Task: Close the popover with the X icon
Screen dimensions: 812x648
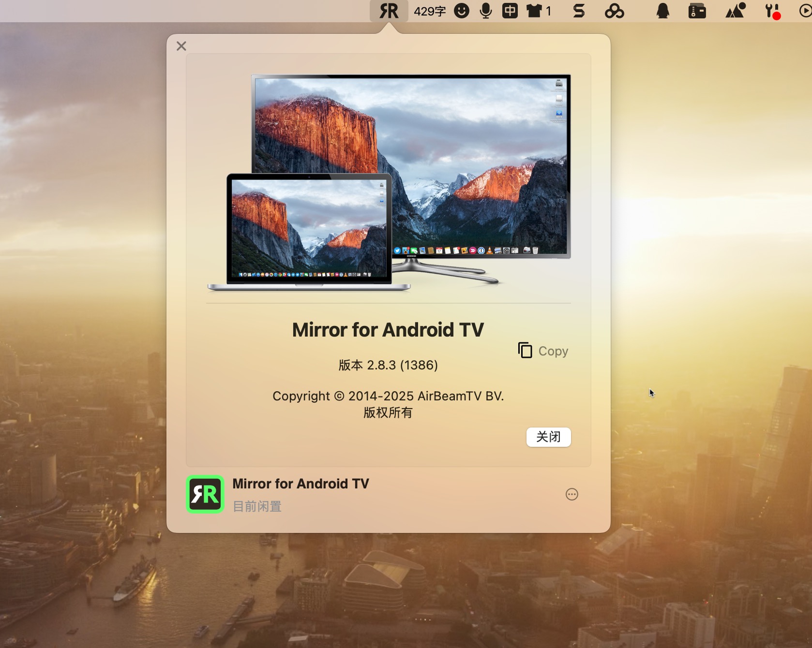Action: (181, 46)
